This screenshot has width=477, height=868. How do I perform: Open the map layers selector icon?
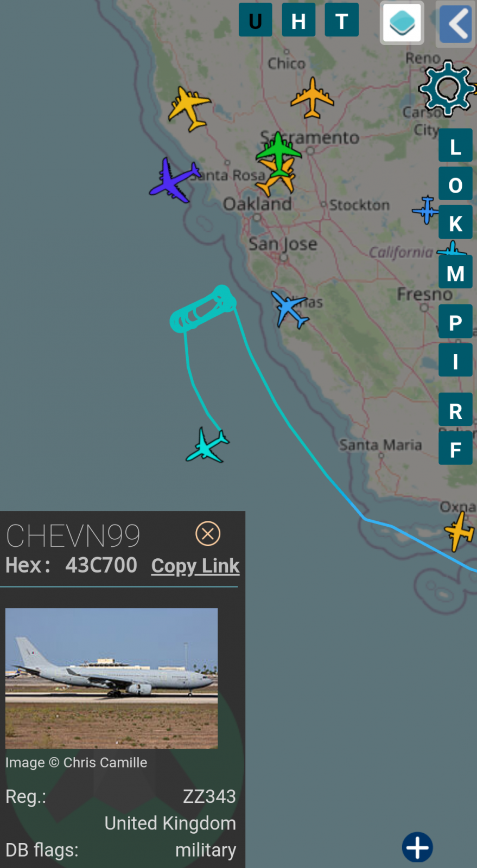402,23
